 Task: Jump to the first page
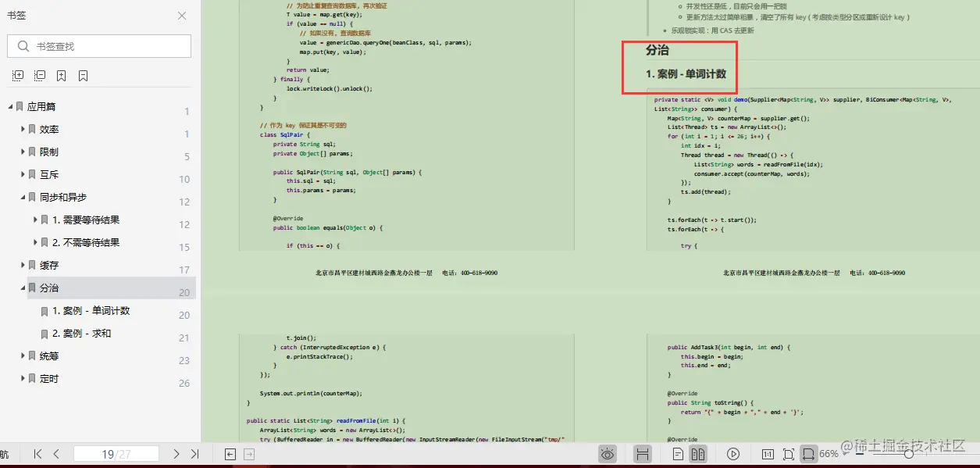(37, 454)
